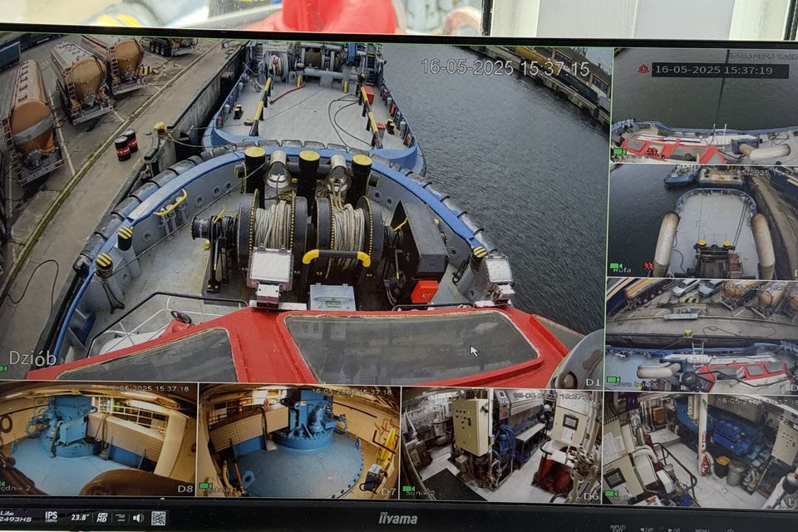The height and width of the screenshot is (532, 798).
Task: Click the red alarm bell icon in the top-right feed
Action: [643, 69]
